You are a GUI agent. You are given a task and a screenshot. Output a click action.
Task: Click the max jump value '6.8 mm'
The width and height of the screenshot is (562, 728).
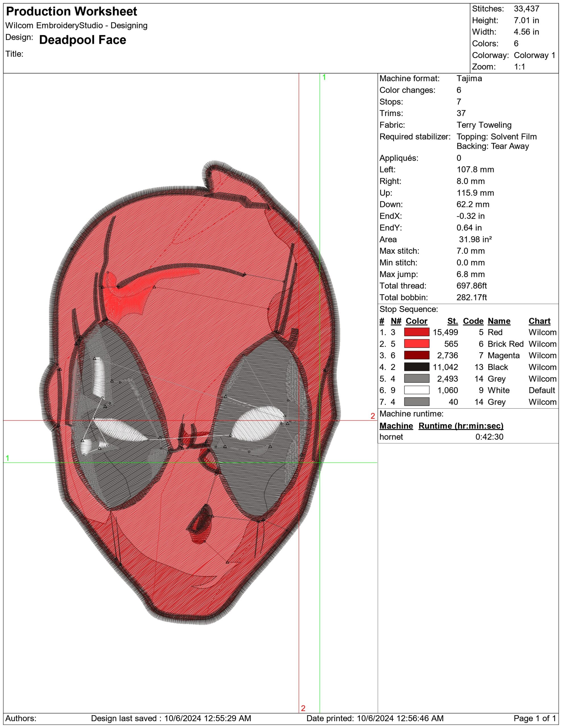pyautogui.click(x=471, y=274)
